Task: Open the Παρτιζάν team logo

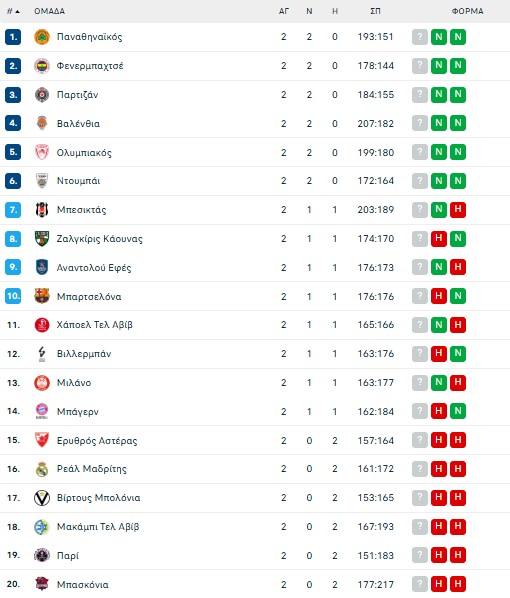Action: (x=42, y=95)
